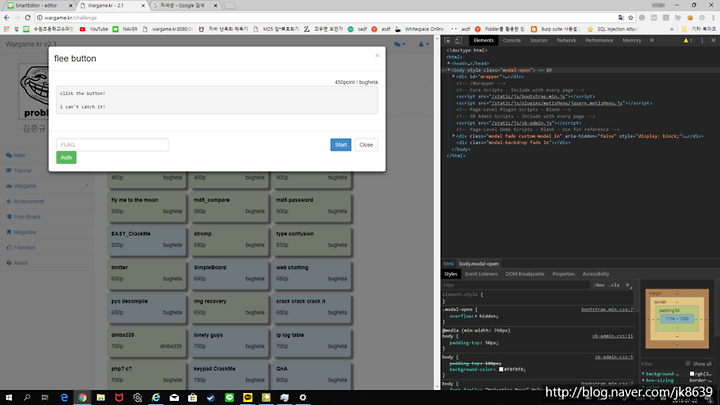
Task: Go back with the browser back arrow
Action: (6, 17)
